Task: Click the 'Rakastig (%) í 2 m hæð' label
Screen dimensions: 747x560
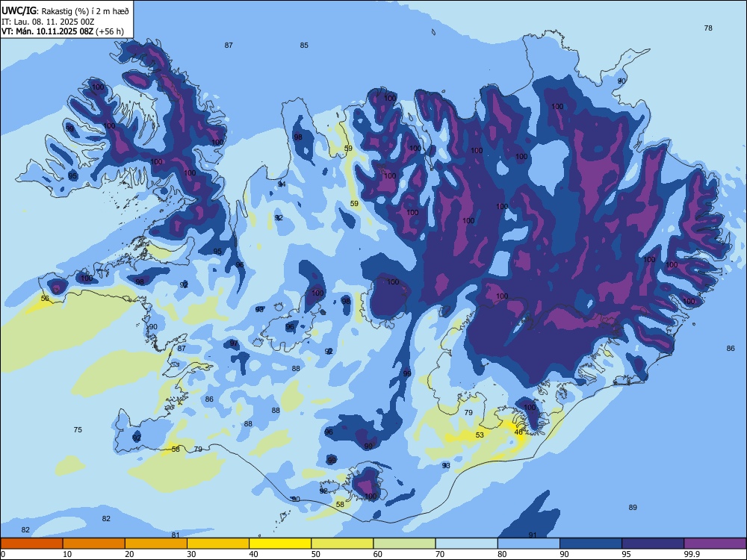Action: tap(86, 11)
